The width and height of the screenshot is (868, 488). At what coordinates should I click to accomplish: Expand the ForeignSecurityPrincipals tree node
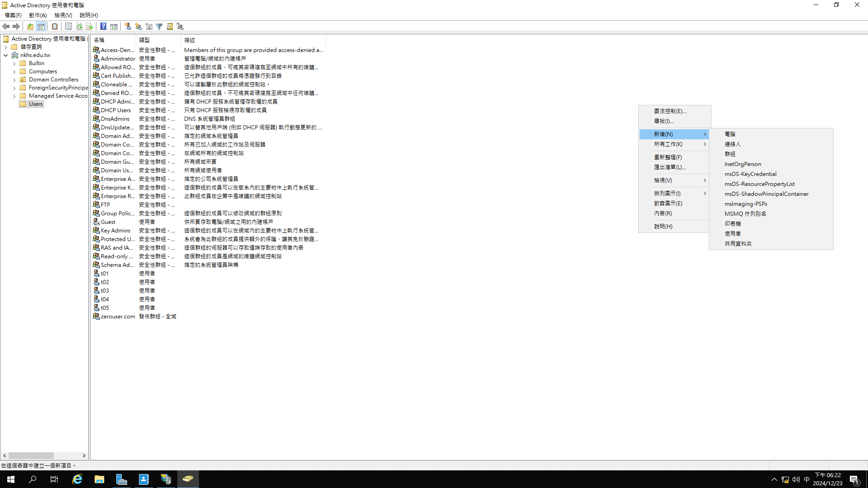pos(14,88)
